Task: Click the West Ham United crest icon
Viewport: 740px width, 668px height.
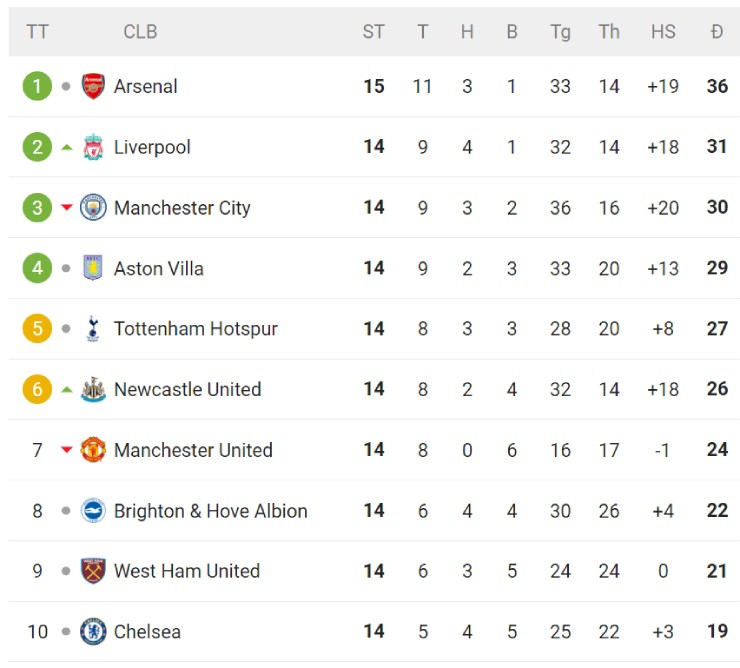Action: click(93, 571)
